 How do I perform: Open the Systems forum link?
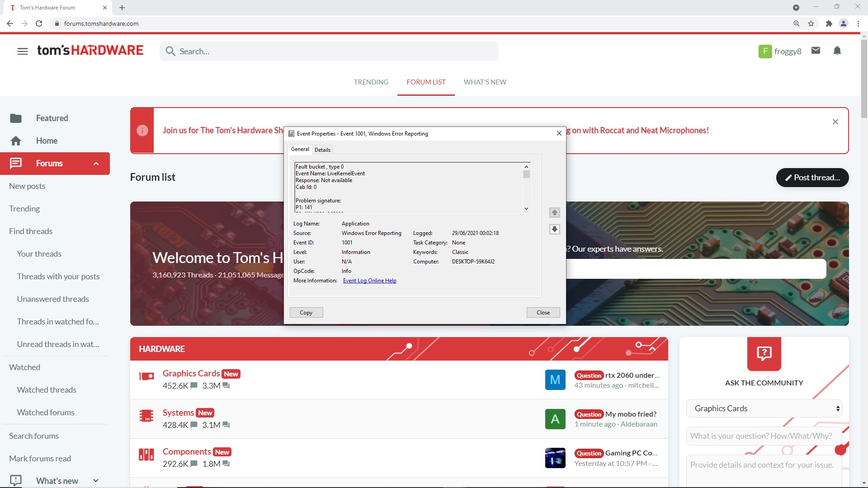pyautogui.click(x=178, y=413)
